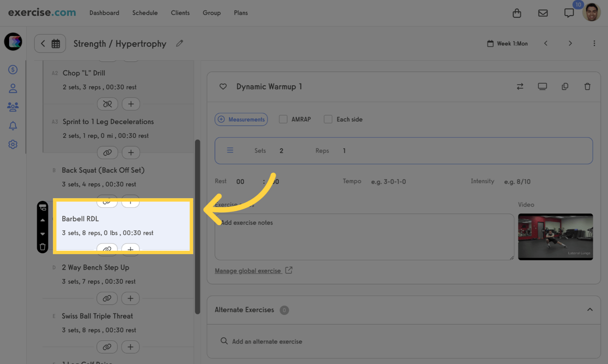Duplicate Dynamic Warmup 1 with the copy icon
The image size is (608, 364).
(565, 86)
